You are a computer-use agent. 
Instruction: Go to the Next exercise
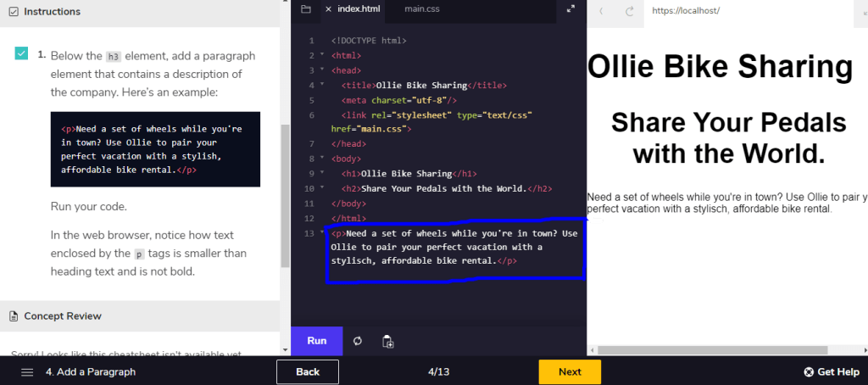[x=570, y=371]
